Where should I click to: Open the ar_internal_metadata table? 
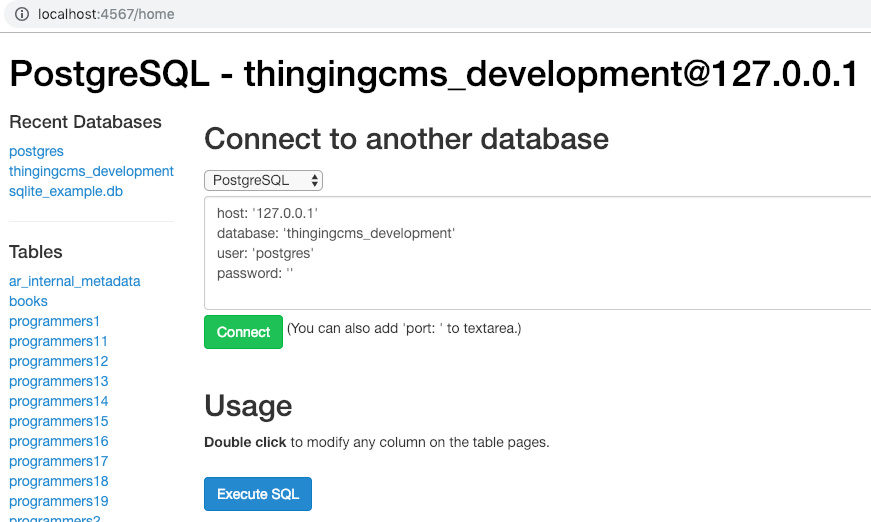tap(74, 281)
